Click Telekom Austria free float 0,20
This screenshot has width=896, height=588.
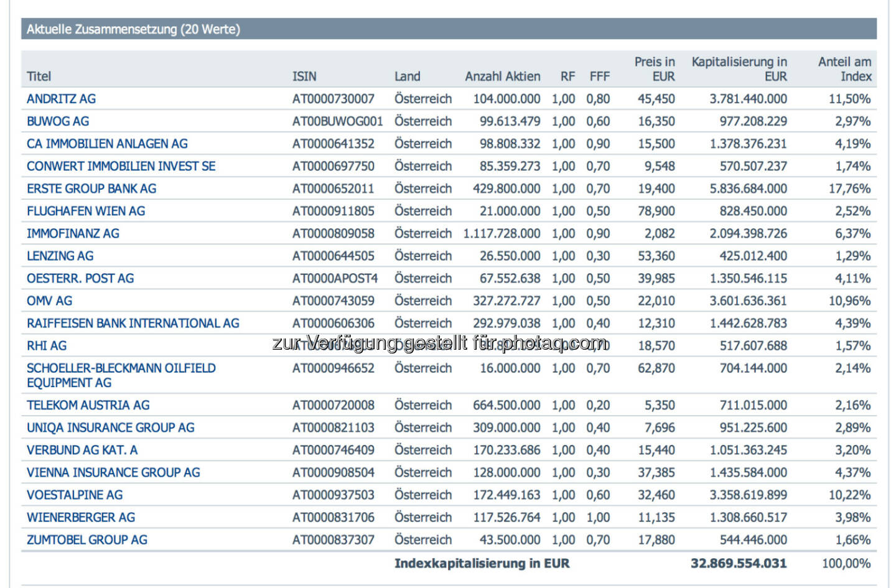[598, 405]
